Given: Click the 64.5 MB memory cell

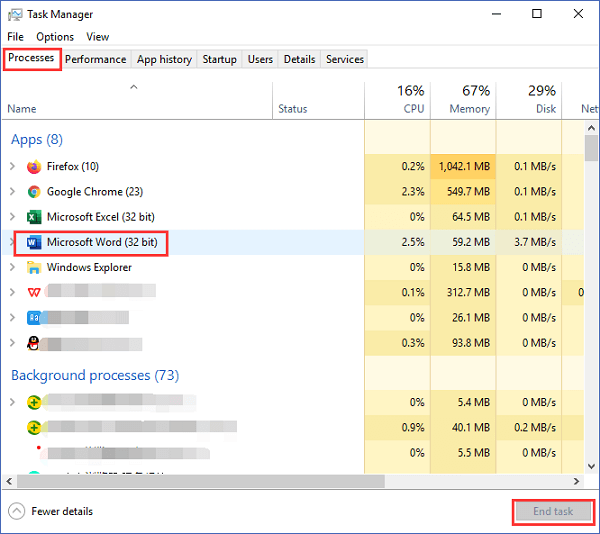Looking at the screenshot, I should pos(463,217).
